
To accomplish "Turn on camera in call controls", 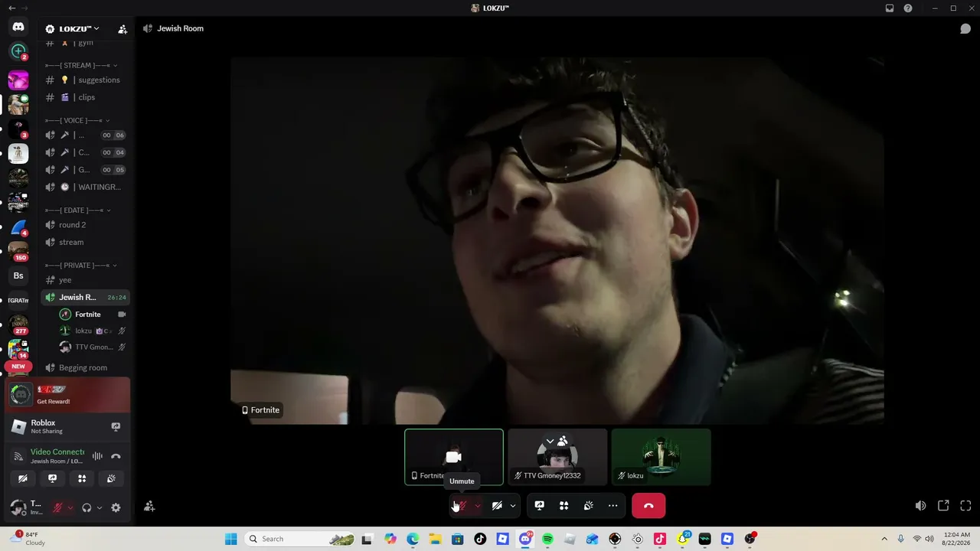I will pos(497,506).
